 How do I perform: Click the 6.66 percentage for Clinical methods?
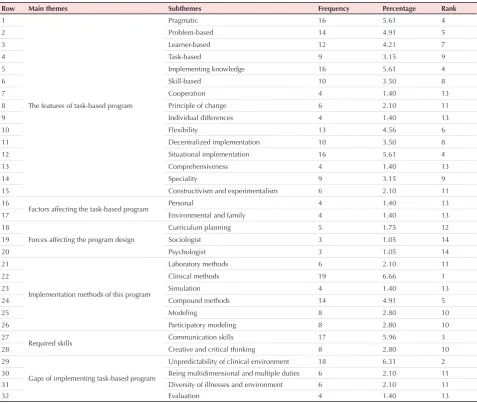(x=389, y=276)
